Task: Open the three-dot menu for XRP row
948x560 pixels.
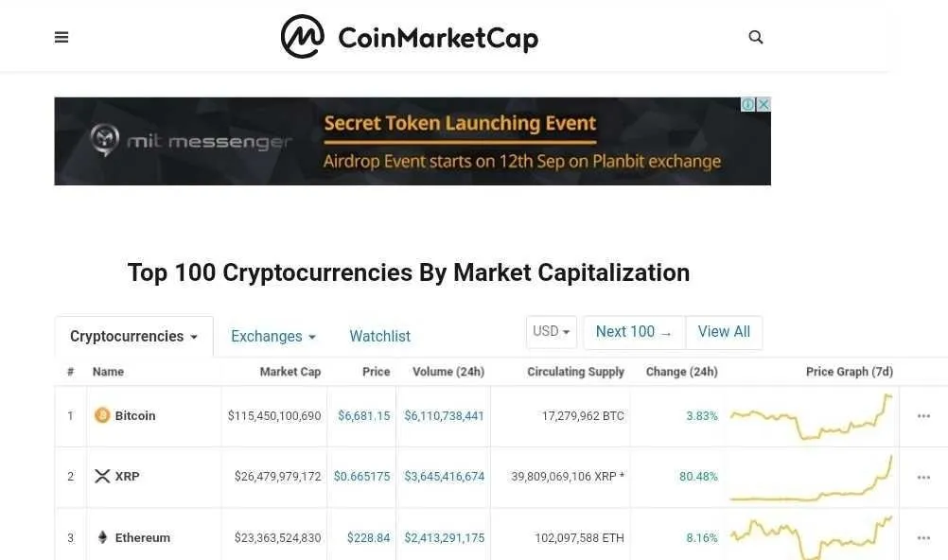Action: click(923, 477)
